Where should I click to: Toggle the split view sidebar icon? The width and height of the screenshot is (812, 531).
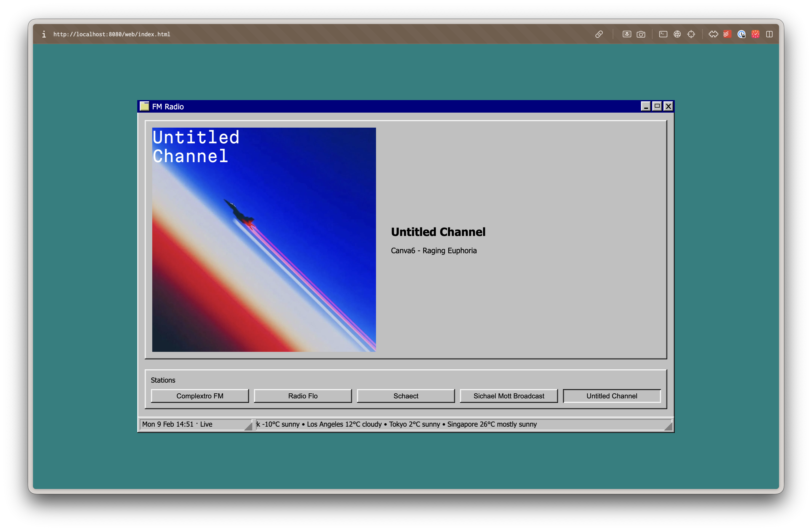click(769, 34)
